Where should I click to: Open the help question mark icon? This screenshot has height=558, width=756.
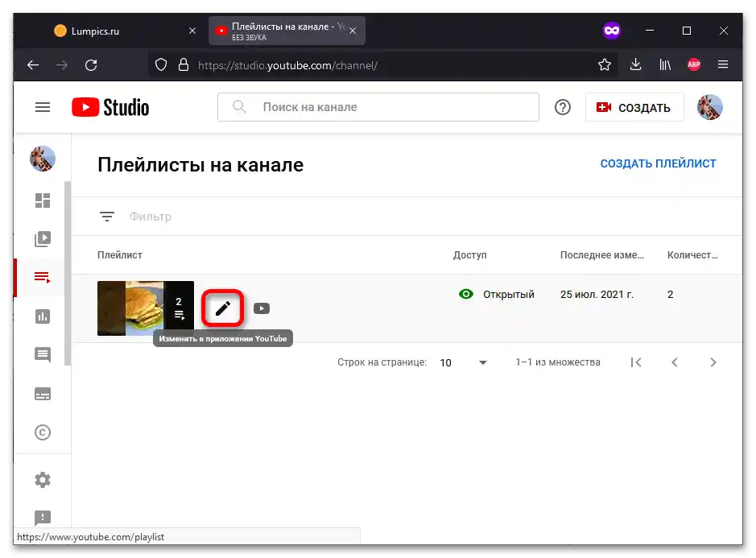pos(562,107)
